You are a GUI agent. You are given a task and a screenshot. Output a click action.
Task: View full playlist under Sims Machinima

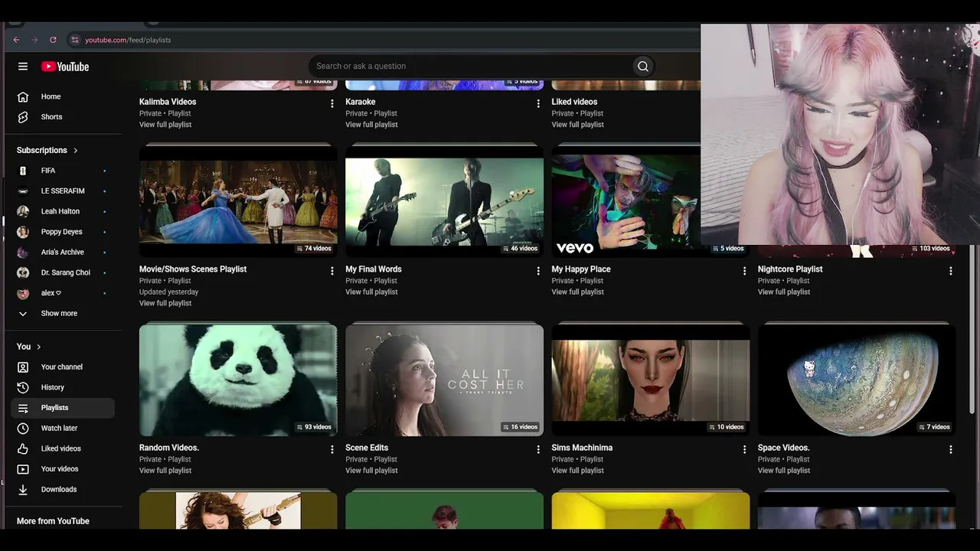pyautogui.click(x=577, y=471)
